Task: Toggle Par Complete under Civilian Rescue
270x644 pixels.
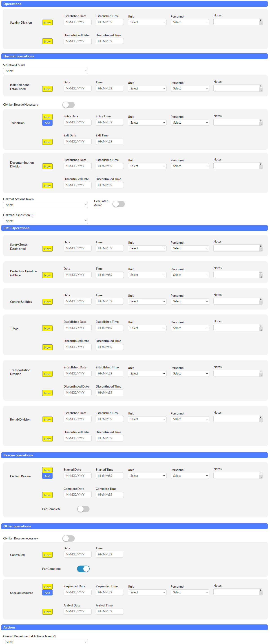Action: click(83, 509)
